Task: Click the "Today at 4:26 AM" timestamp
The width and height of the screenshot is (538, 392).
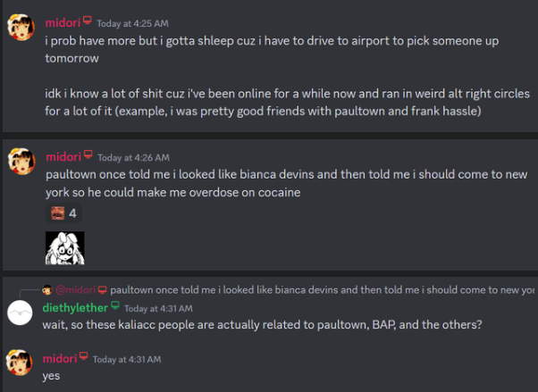Action: point(133,158)
